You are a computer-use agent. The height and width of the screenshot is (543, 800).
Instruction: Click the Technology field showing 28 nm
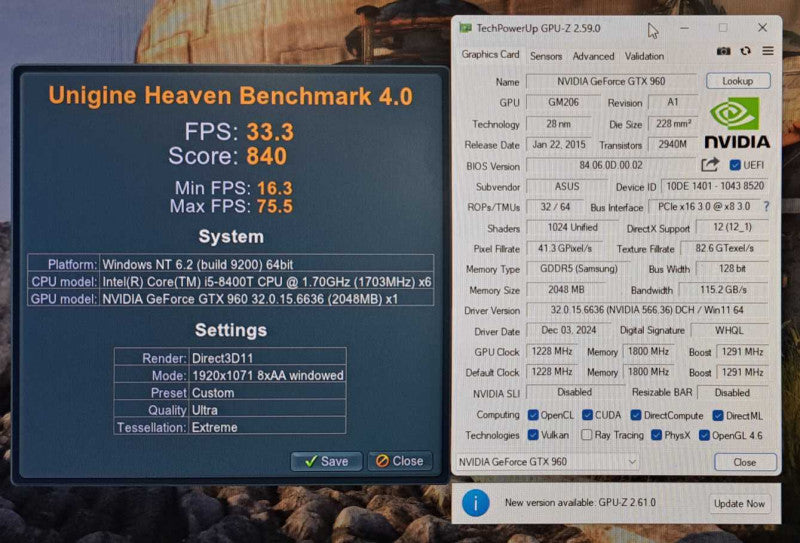click(559, 124)
